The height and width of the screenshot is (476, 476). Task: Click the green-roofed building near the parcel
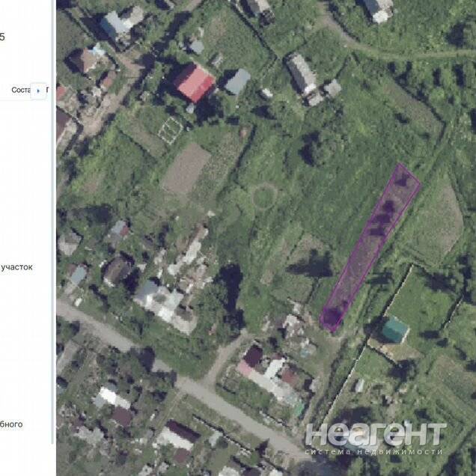(395, 329)
